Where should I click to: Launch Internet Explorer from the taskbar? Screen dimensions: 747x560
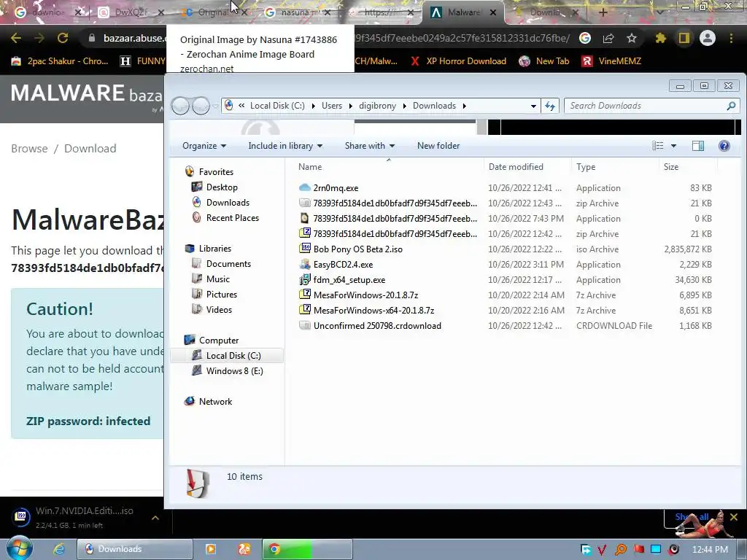(x=58, y=549)
